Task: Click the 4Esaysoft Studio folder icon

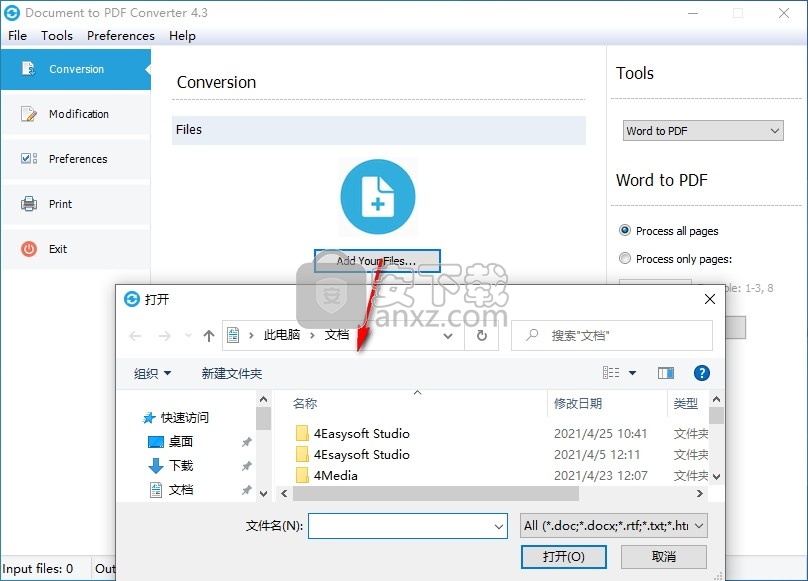Action: [x=302, y=454]
